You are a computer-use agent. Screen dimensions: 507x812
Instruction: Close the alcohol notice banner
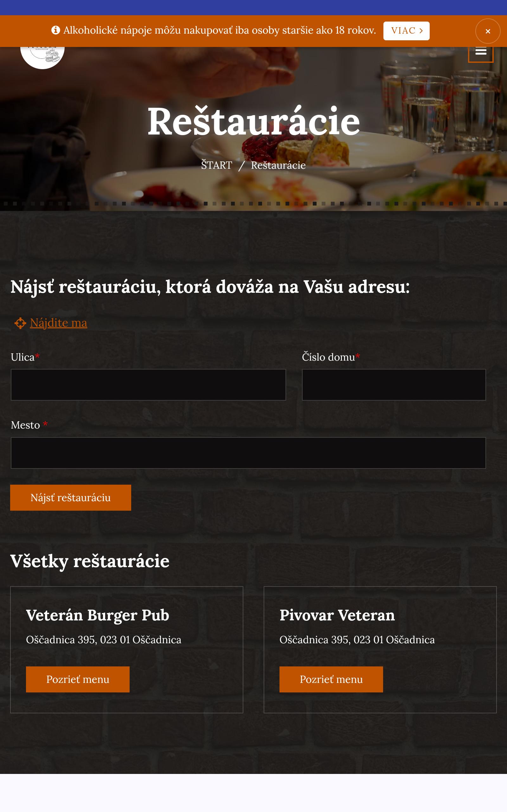pyautogui.click(x=488, y=31)
